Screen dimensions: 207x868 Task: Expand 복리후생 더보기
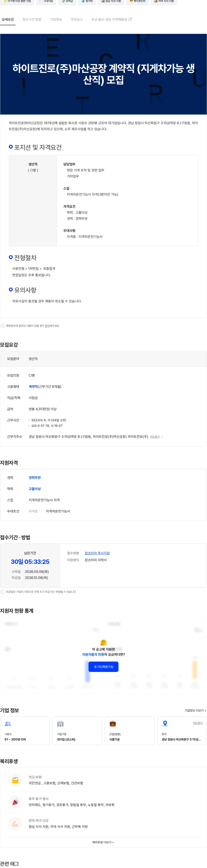[x=103, y=842]
